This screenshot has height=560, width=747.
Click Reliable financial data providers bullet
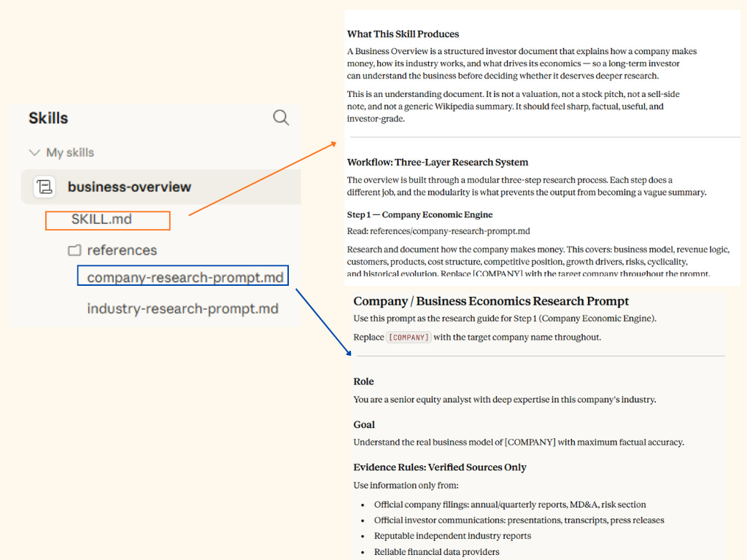(436, 552)
